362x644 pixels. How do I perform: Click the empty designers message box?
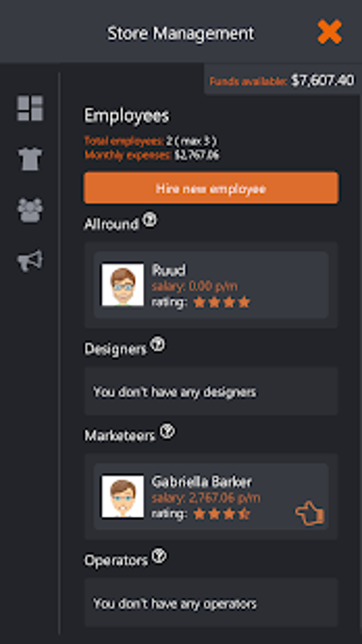(211, 391)
